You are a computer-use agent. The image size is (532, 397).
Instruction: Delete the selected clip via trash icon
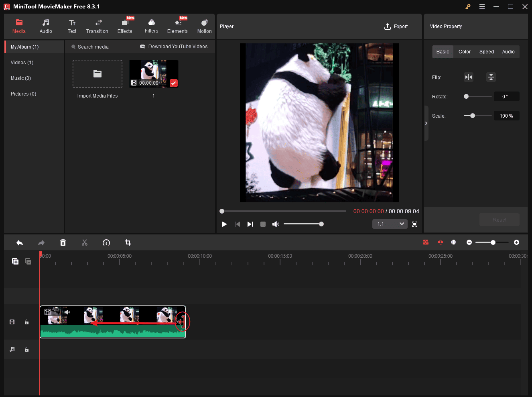tap(63, 242)
